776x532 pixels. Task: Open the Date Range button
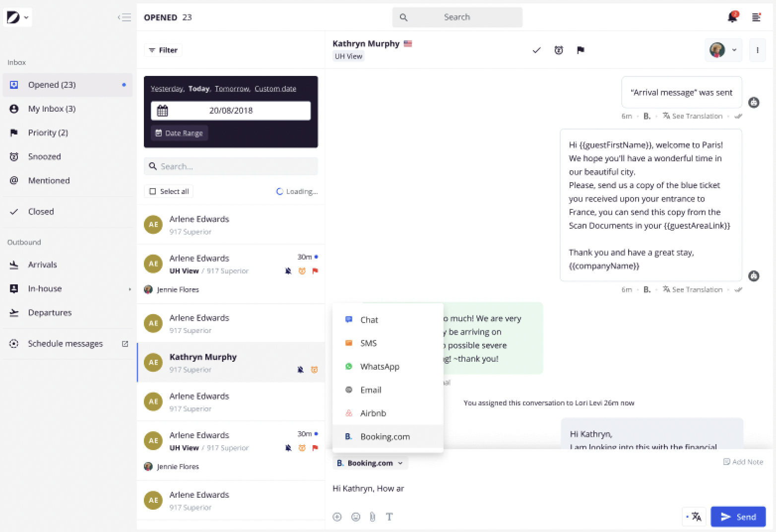click(179, 133)
